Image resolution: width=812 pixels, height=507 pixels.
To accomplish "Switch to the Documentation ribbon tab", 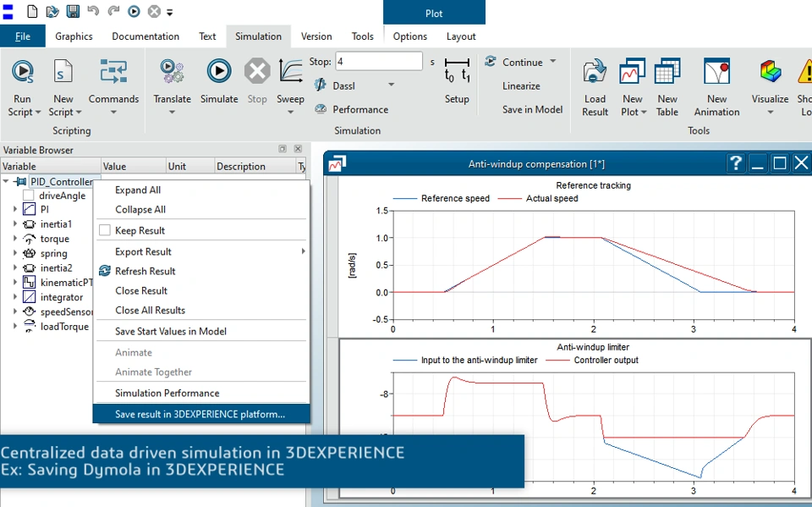I will click(145, 36).
